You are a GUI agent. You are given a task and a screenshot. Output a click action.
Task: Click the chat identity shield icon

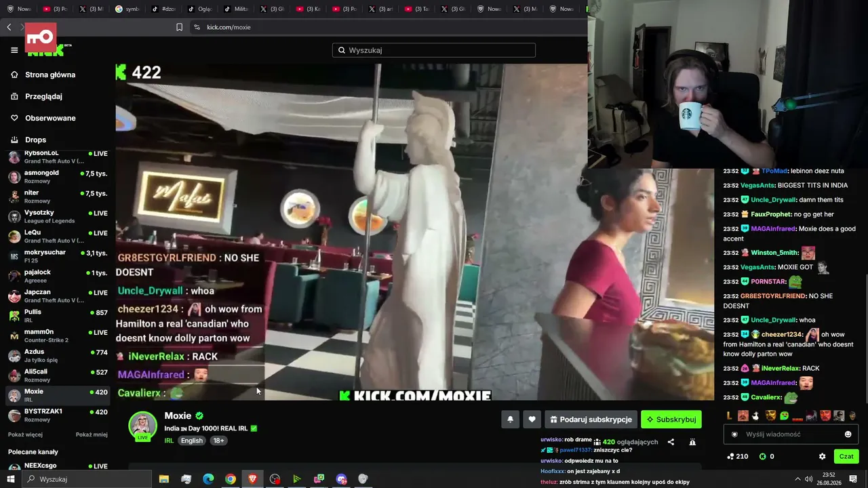click(x=734, y=434)
